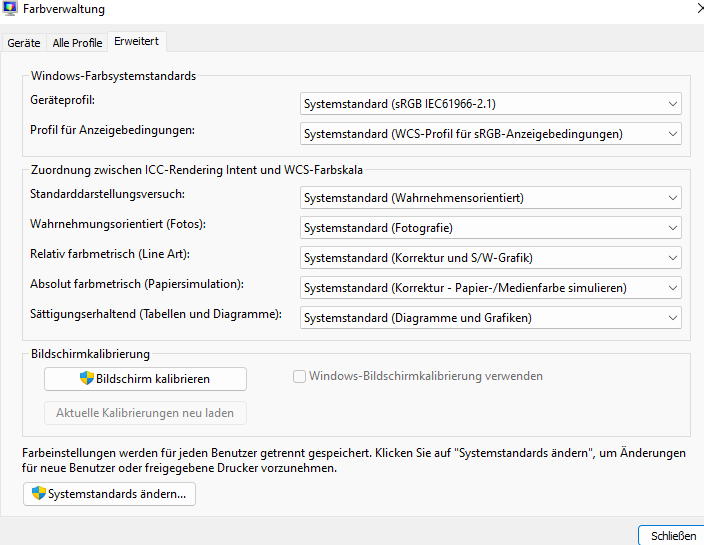Click the shield icon on Systemstandards ändern

click(x=39, y=493)
